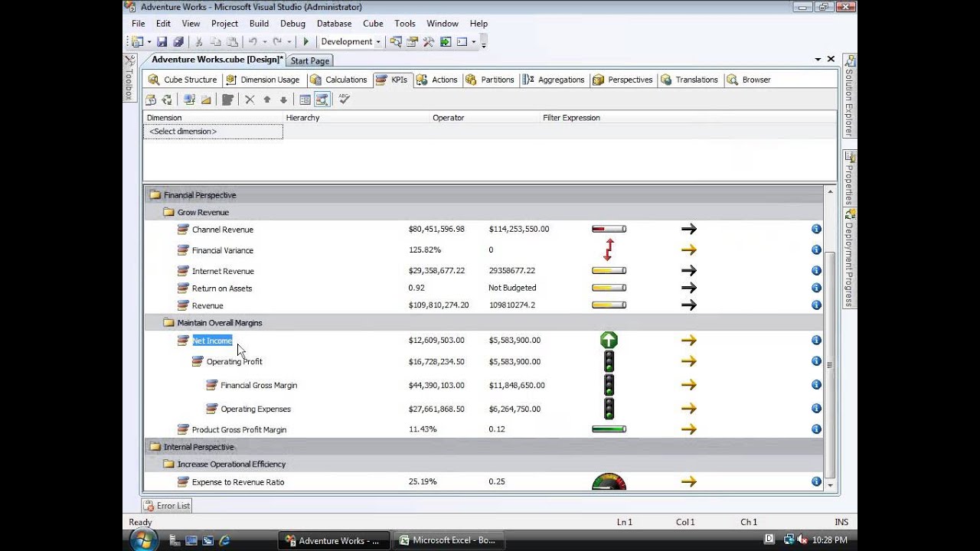
Task: Click the Process icon in KPI toolbar
Action: click(150, 99)
